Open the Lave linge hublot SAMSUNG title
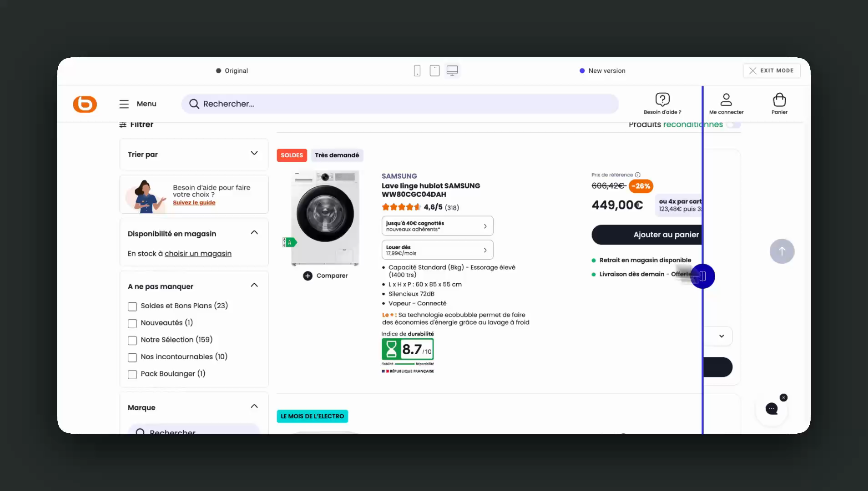This screenshot has width=868, height=491. point(431,190)
